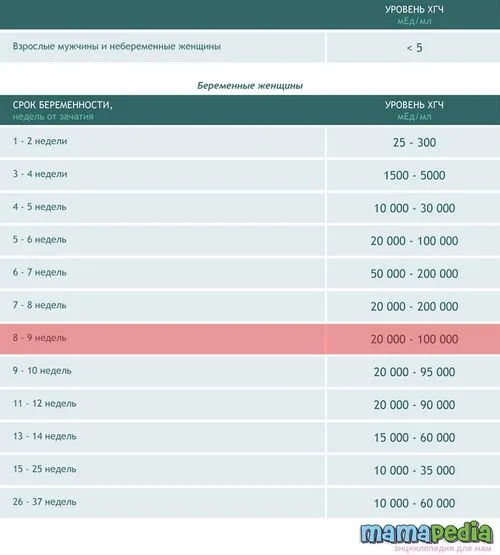Select the highlighted '8 - 9 недель' label
The image size is (500, 555).
40,338
